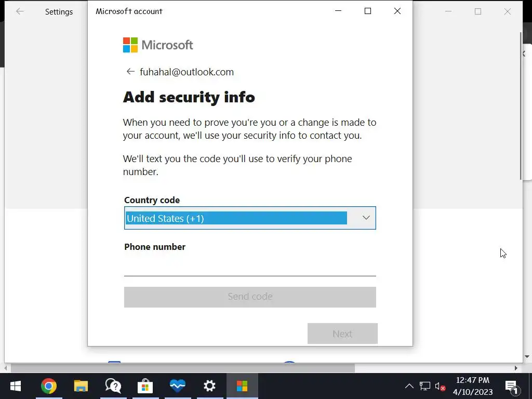This screenshot has height=399, width=532.
Task: Show hidden system tray icons
Action: point(409,386)
